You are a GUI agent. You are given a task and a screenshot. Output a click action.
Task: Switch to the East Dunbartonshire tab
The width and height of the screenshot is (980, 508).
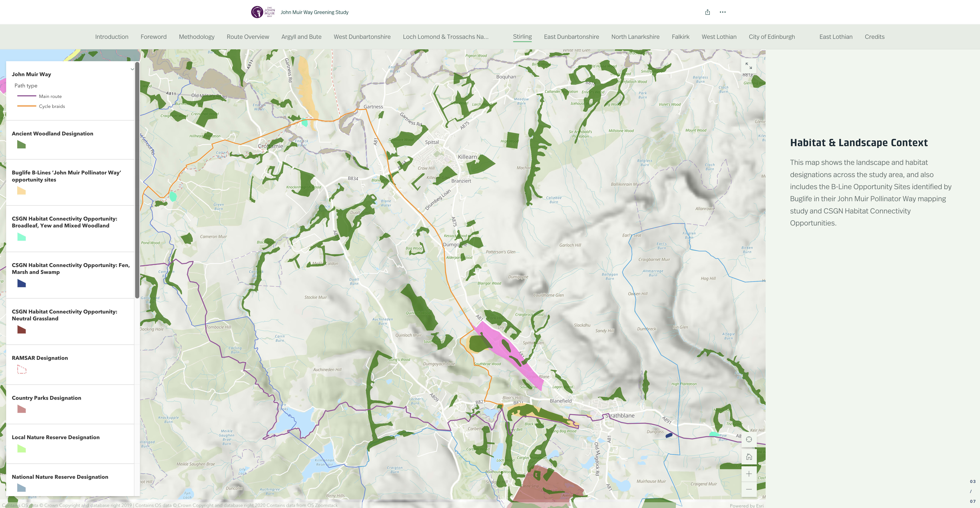coord(571,37)
